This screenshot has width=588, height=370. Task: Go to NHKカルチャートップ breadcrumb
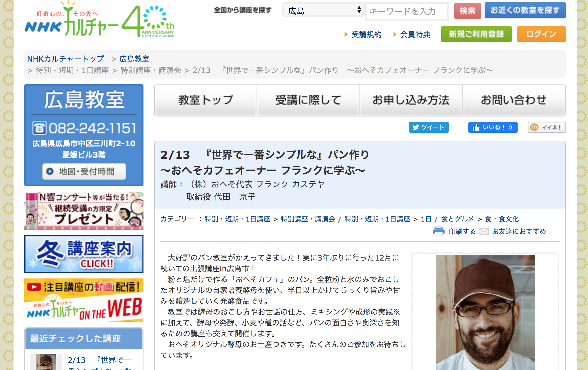[x=66, y=59]
